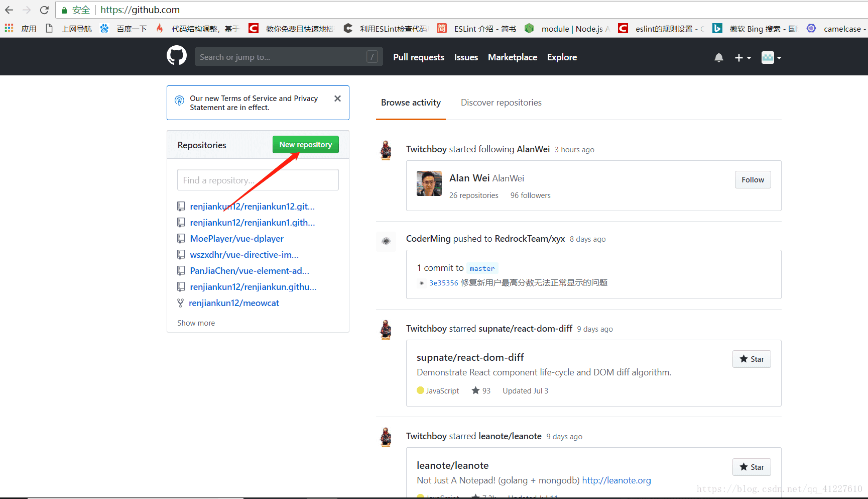
Task: Select the Browse activity tab
Action: (x=411, y=103)
